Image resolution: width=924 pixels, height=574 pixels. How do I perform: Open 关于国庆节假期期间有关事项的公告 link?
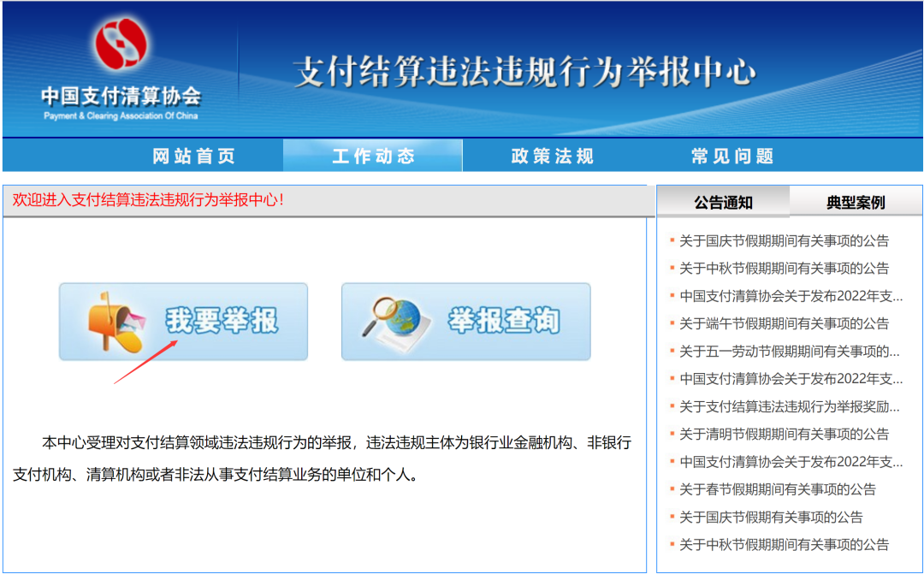tap(784, 240)
